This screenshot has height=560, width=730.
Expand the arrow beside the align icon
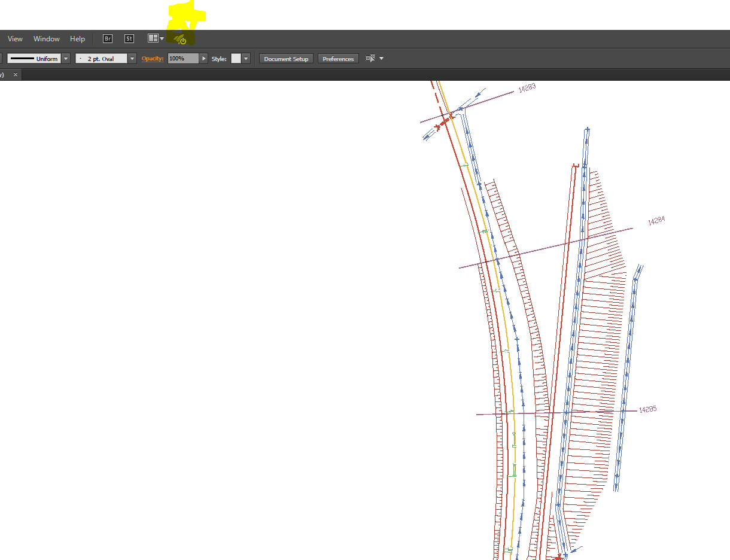pos(382,59)
